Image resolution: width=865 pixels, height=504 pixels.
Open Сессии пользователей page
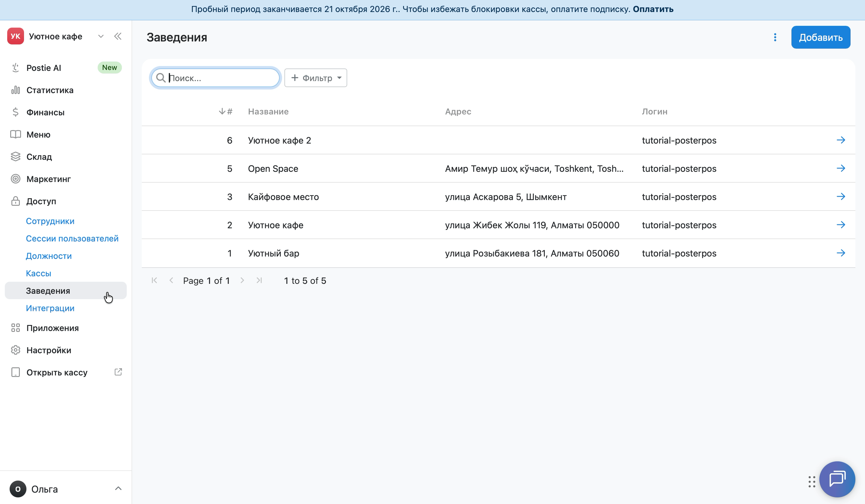click(72, 238)
